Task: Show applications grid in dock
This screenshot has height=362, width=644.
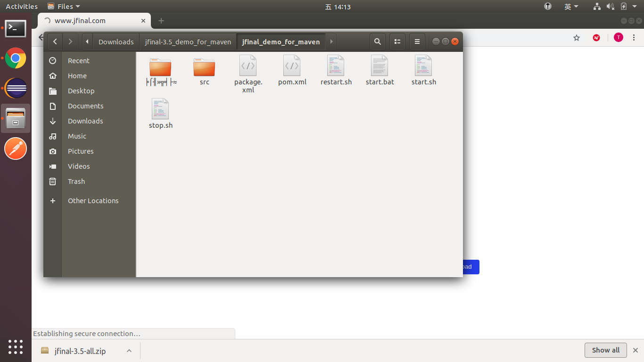Action: coord(16,347)
